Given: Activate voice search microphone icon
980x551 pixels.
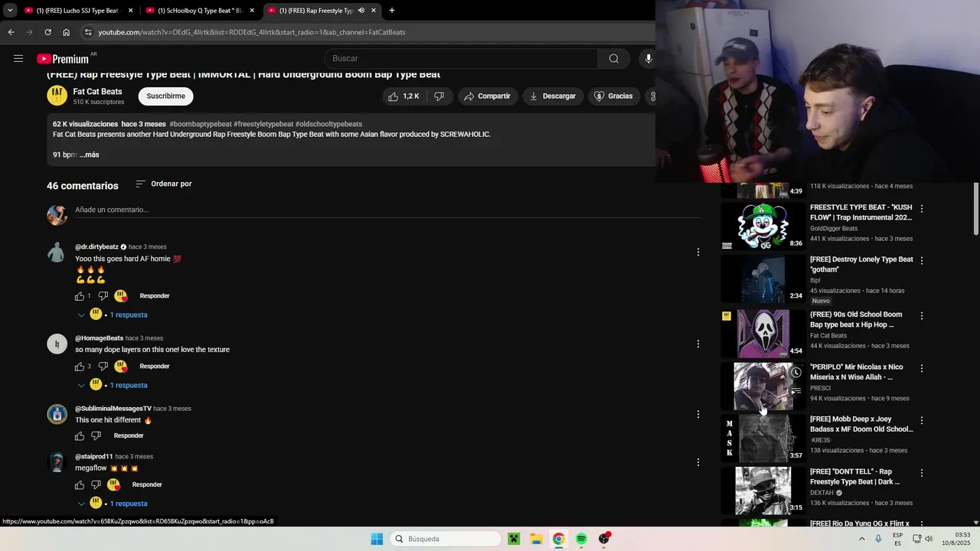Looking at the screenshot, I should click(x=648, y=59).
